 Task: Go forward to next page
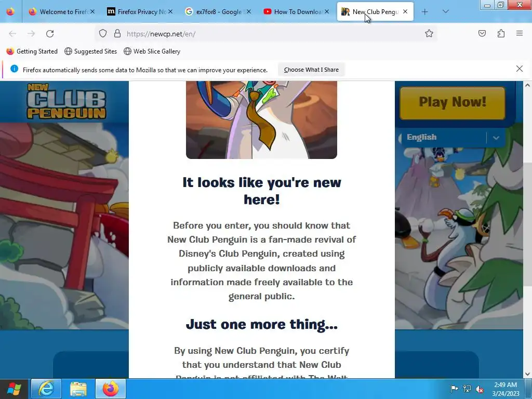(31, 34)
